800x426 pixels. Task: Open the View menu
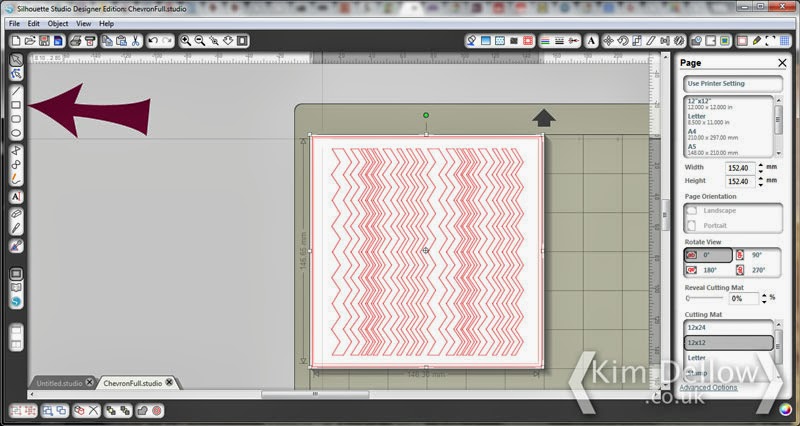click(84, 23)
